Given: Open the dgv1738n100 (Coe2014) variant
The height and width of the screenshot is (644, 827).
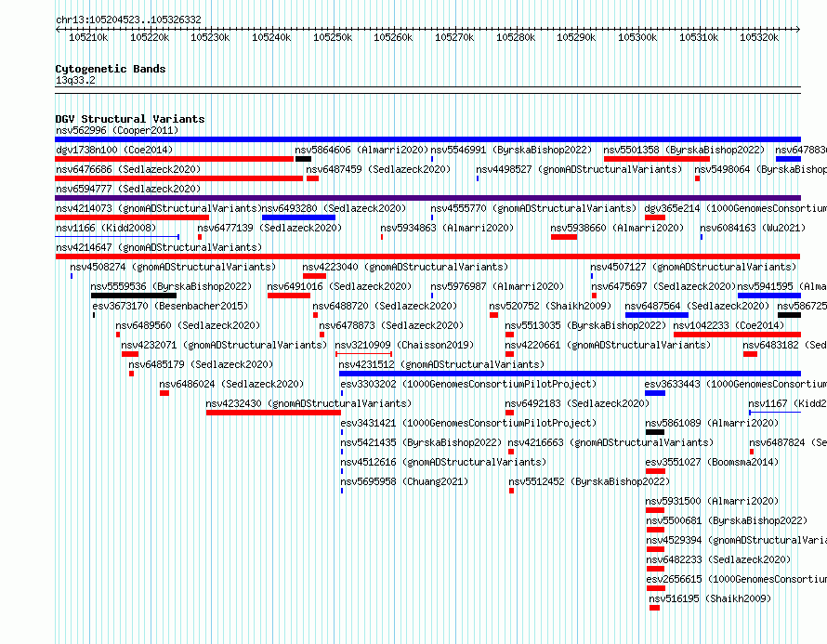Looking at the screenshot, I should click(x=114, y=150).
